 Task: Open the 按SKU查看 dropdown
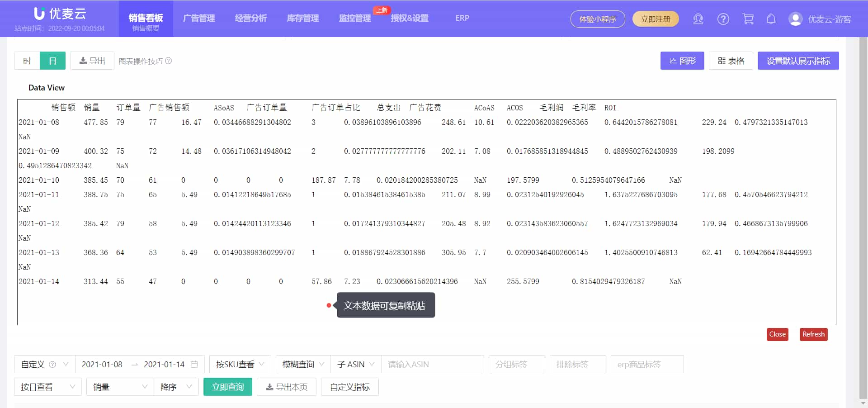(240, 364)
